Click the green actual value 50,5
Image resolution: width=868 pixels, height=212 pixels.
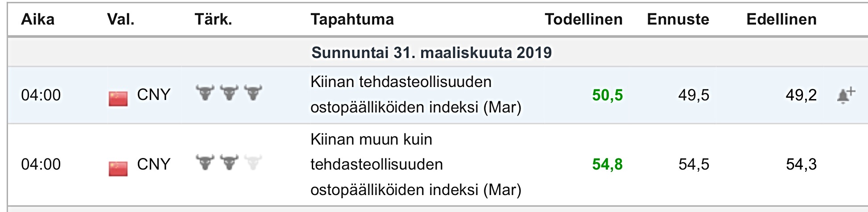tap(607, 95)
